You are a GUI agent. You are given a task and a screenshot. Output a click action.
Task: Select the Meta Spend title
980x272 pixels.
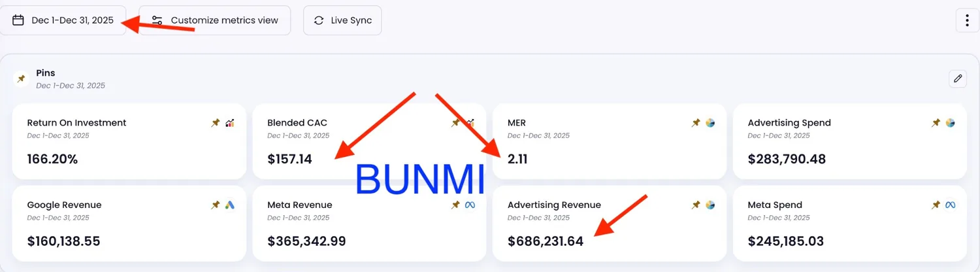(775, 205)
